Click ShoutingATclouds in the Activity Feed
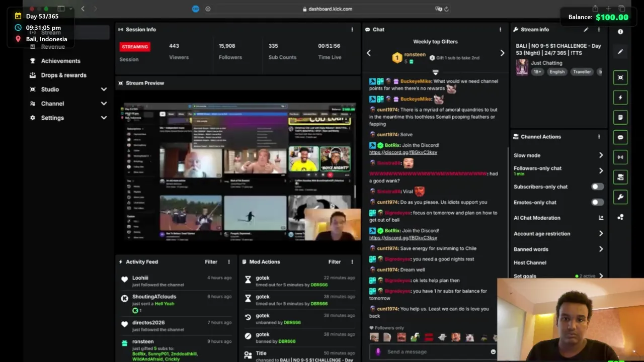This screenshot has width=644, height=362. click(154, 297)
